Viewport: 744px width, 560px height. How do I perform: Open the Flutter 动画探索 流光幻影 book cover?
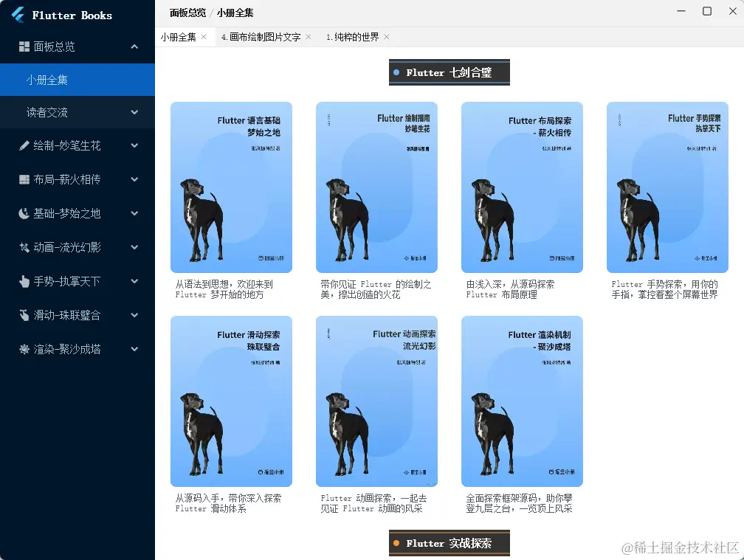pos(376,401)
